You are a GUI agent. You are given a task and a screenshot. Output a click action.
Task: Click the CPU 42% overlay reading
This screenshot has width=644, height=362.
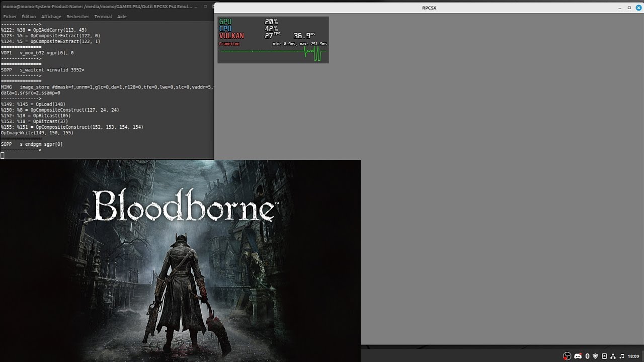(248, 29)
